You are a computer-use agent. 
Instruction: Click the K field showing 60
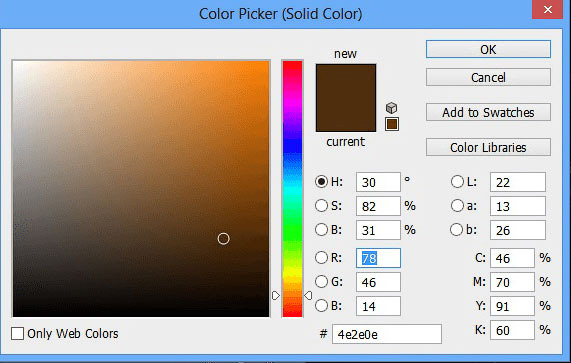[x=512, y=330]
